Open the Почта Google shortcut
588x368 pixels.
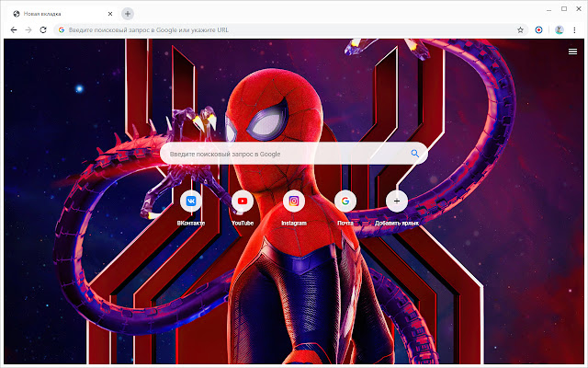pyautogui.click(x=345, y=201)
